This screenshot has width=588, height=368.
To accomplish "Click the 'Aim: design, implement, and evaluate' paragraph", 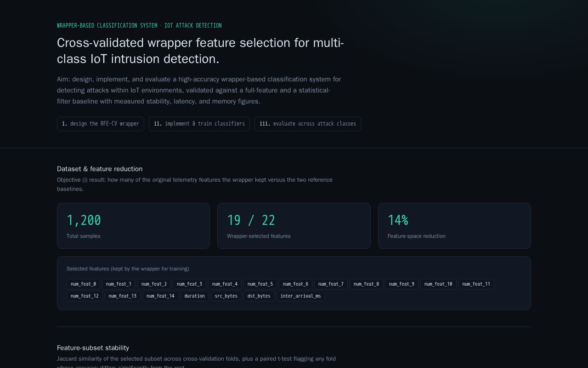I will coord(199,90).
